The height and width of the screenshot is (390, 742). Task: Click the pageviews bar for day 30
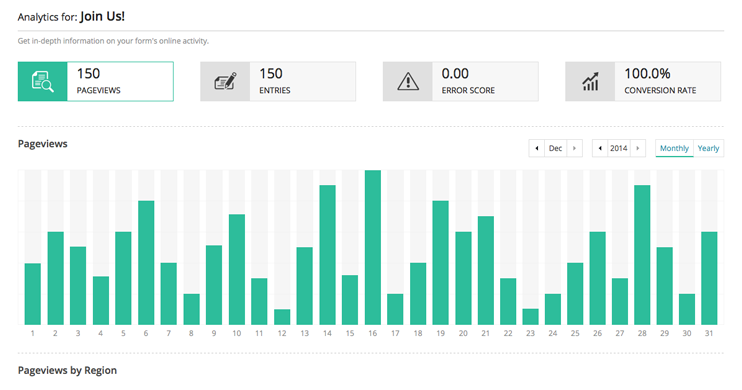click(x=687, y=309)
